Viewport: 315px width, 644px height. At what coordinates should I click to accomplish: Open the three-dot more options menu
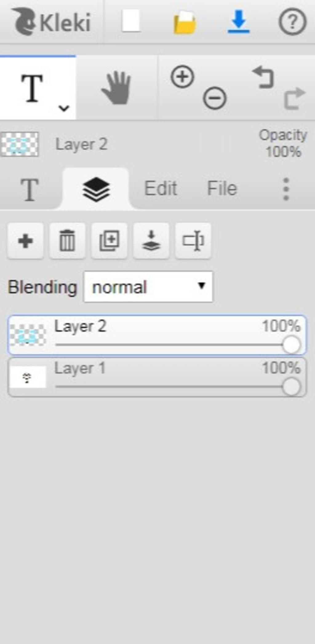click(x=286, y=189)
